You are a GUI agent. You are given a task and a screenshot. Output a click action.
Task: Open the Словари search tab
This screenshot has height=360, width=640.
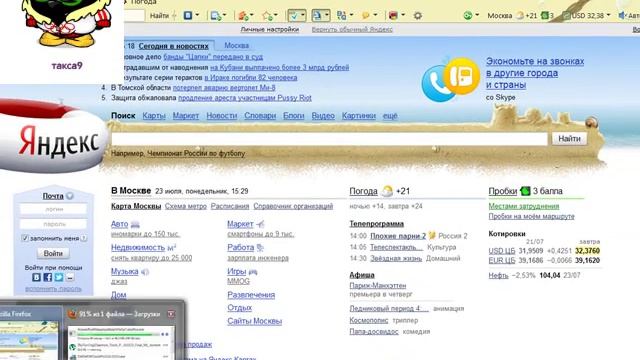[260, 116]
